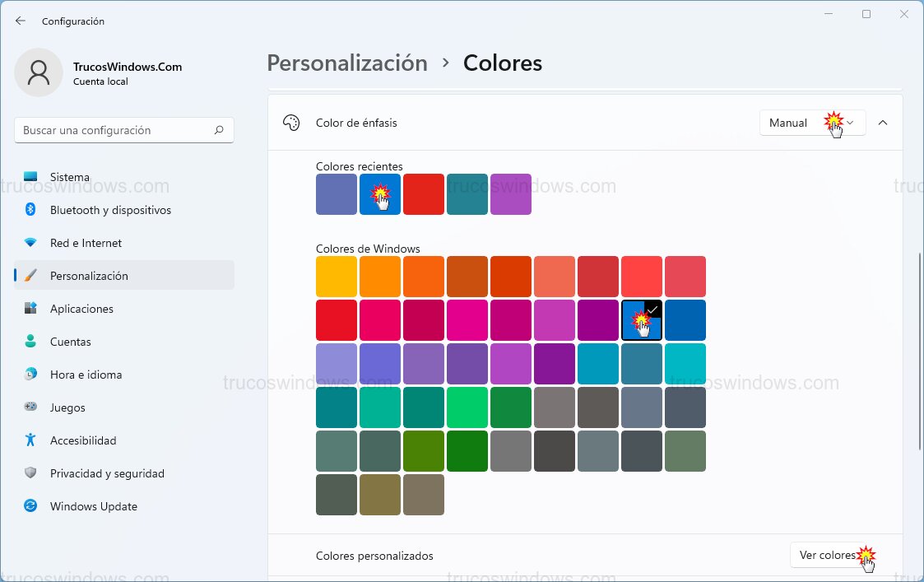Choose the yellow-gold Windows color swatch
Image resolution: width=924 pixels, height=582 pixels.
click(x=337, y=277)
